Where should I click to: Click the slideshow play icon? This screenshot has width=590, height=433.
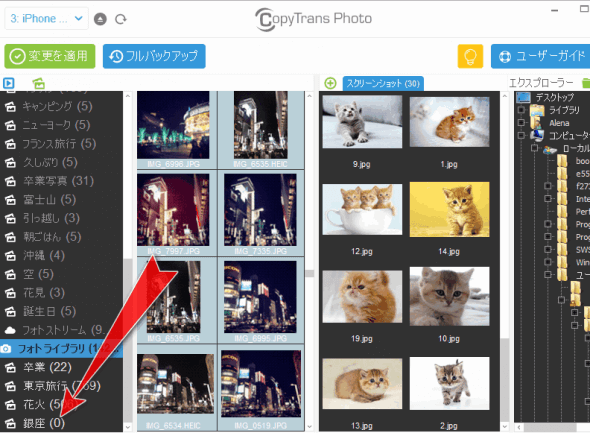[9, 83]
